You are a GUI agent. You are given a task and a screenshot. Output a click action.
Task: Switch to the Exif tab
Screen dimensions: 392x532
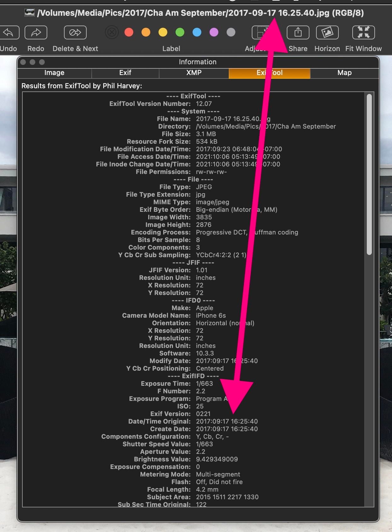125,73
